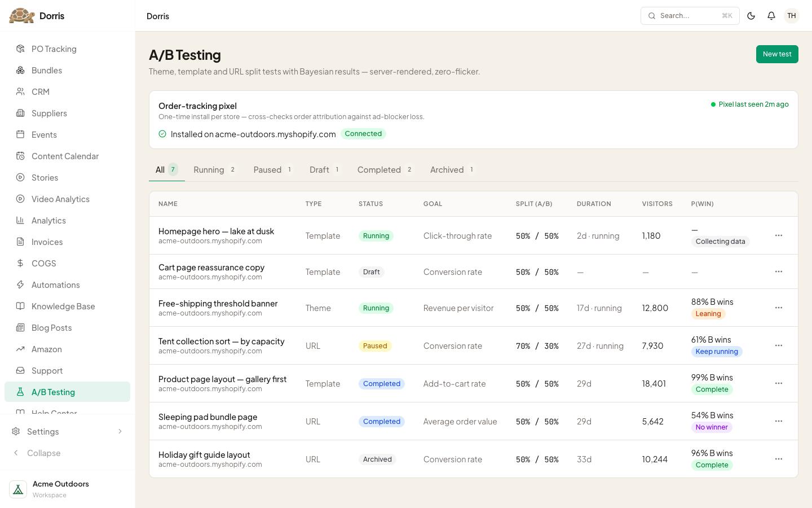Open actions menu for Sleeping pad bundle page
Viewport: 812px width, 508px height.
pyautogui.click(x=779, y=421)
